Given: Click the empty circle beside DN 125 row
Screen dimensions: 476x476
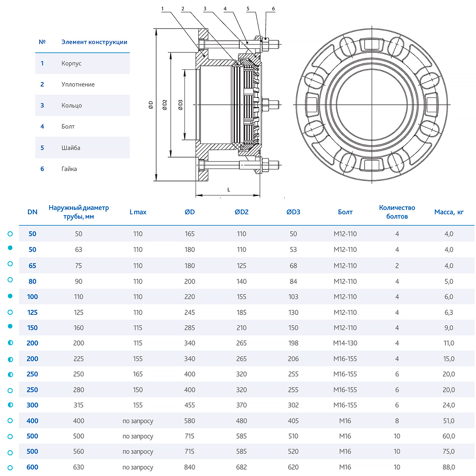Looking at the screenshot, I should coord(10,312).
